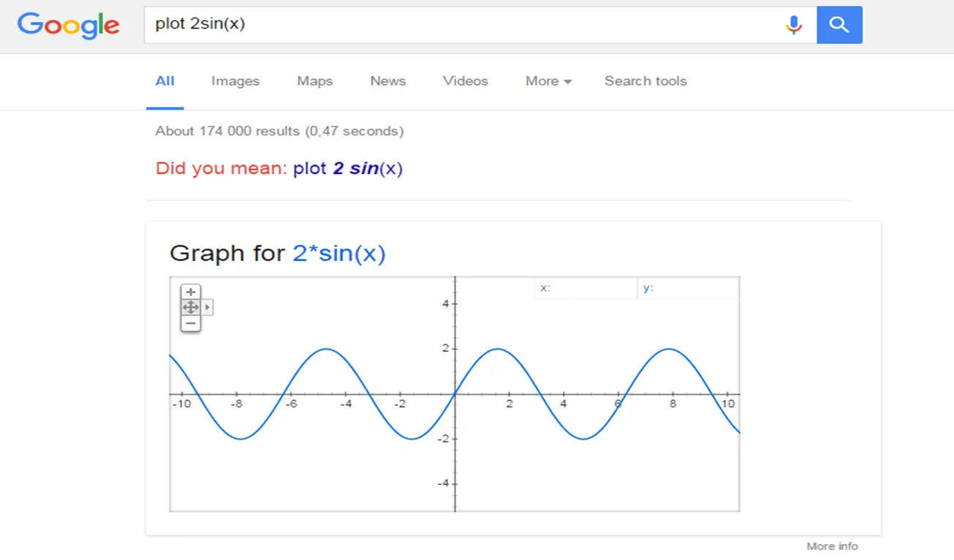954x560 pixels.
Task: Zoom out of the graph with minus
Action: click(x=190, y=323)
